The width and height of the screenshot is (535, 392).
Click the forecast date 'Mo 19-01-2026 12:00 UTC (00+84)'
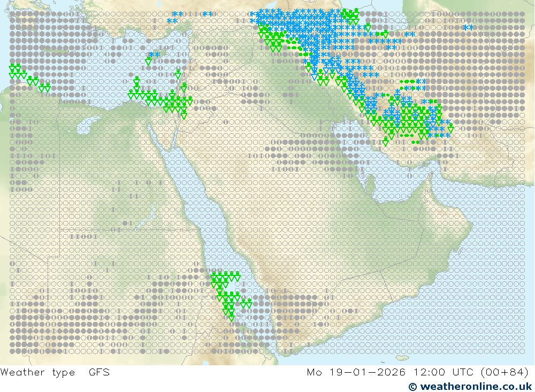coord(418,372)
